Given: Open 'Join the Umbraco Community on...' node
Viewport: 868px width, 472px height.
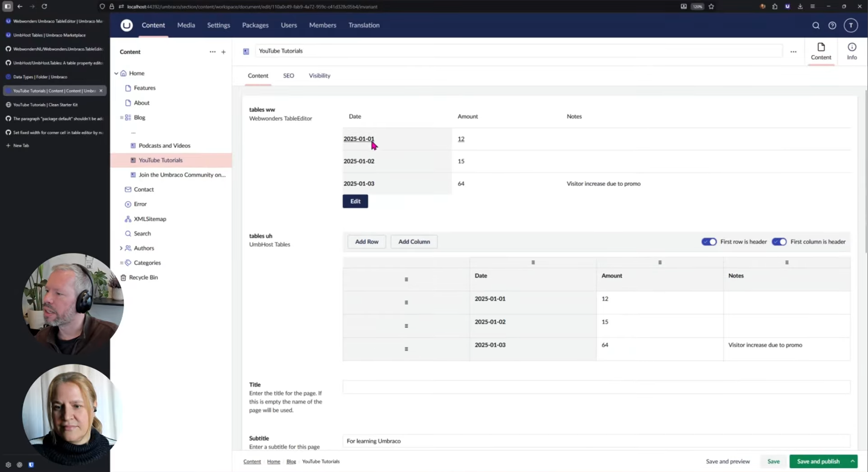Looking at the screenshot, I should pyautogui.click(x=182, y=175).
